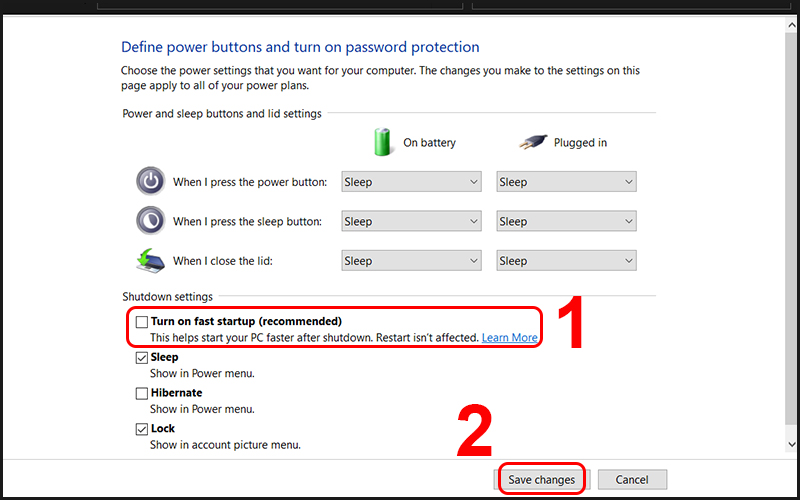Click the Save changes button
Screen dimensions: 800x500
(541, 480)
